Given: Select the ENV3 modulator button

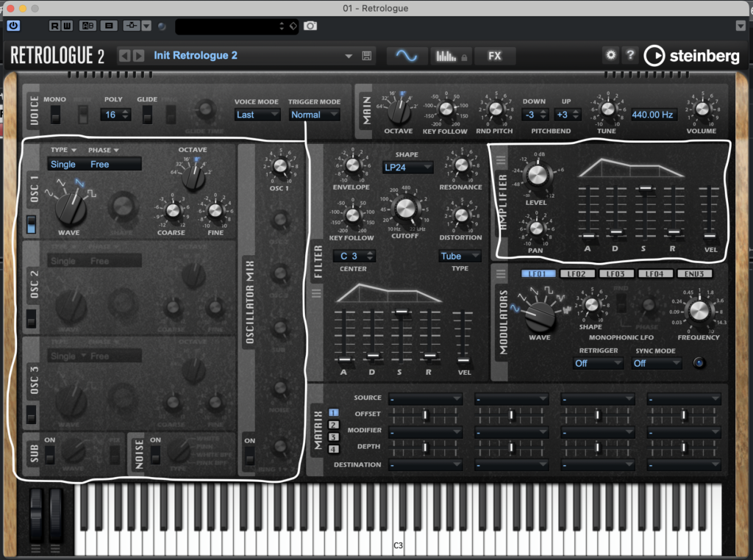Looking at the screenshot, I should point(695,274).
